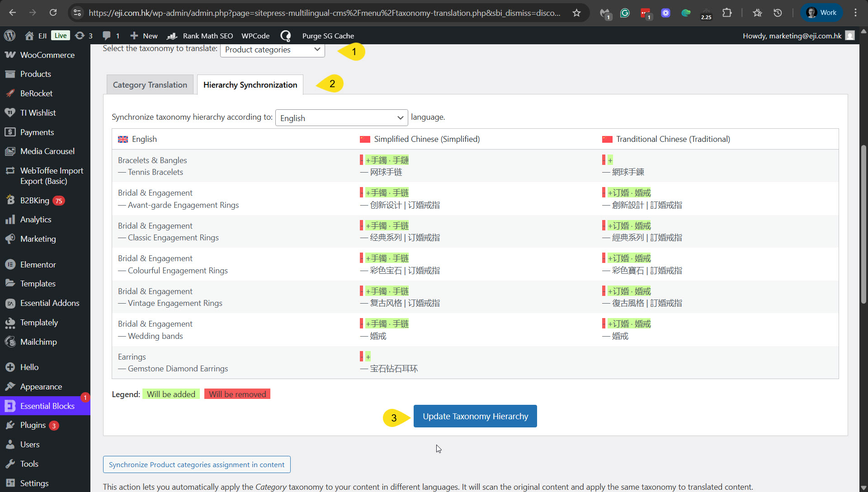This screenshot has height=492, width=868.
Task: Open the Work profile menu in Chrome
Action: point(821,13)
